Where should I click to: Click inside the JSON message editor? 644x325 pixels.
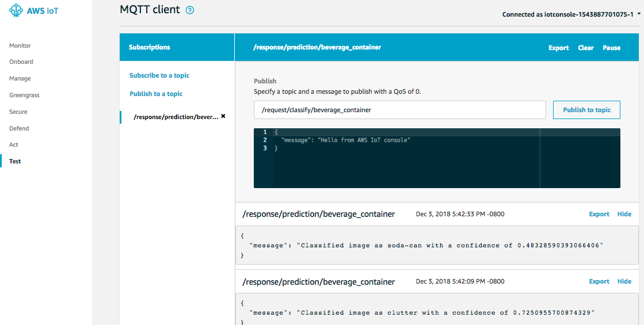point(437,158)
